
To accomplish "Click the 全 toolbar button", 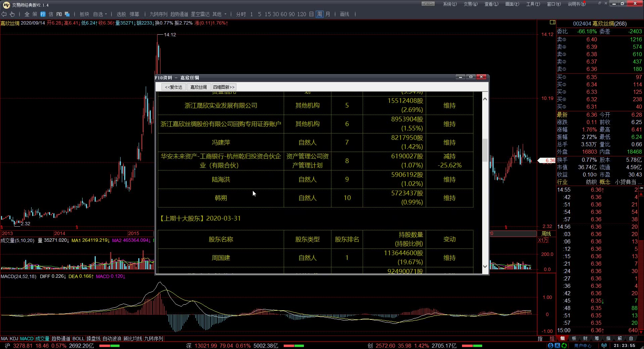I will click(27, 14).
